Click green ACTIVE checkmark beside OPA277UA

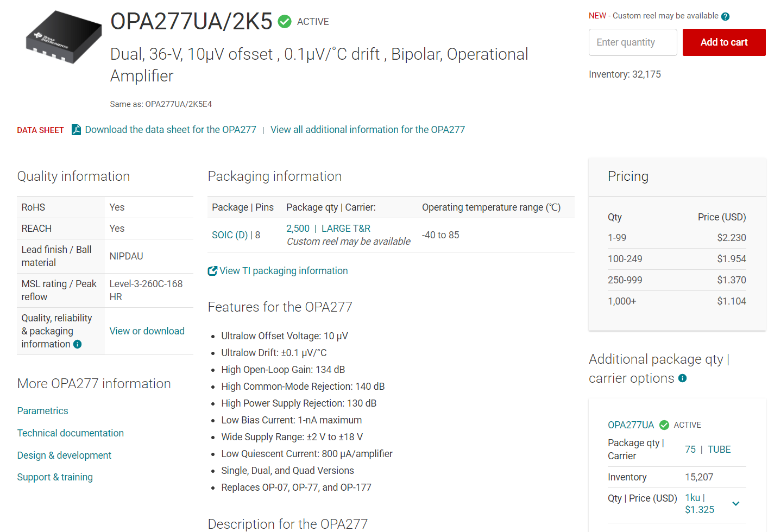664,425
